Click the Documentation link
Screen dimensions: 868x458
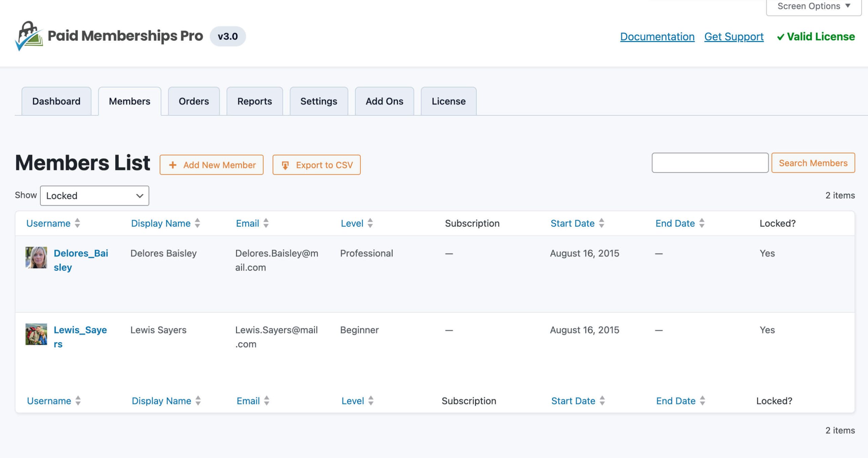coord(657,36)
